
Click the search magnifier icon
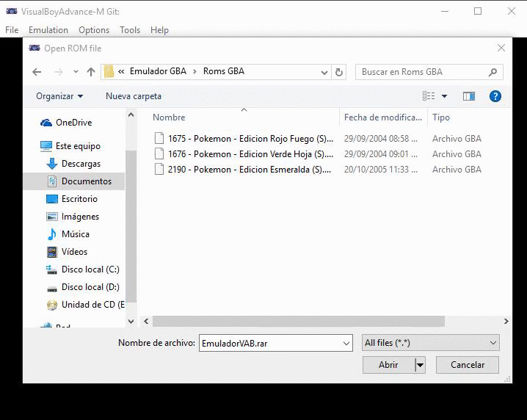(x=493, y=72)
